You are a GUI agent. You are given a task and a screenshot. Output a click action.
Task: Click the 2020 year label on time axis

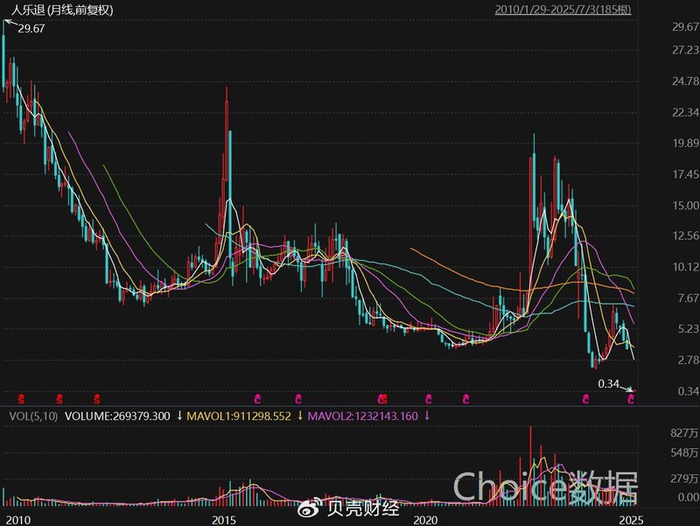(425, 520)
